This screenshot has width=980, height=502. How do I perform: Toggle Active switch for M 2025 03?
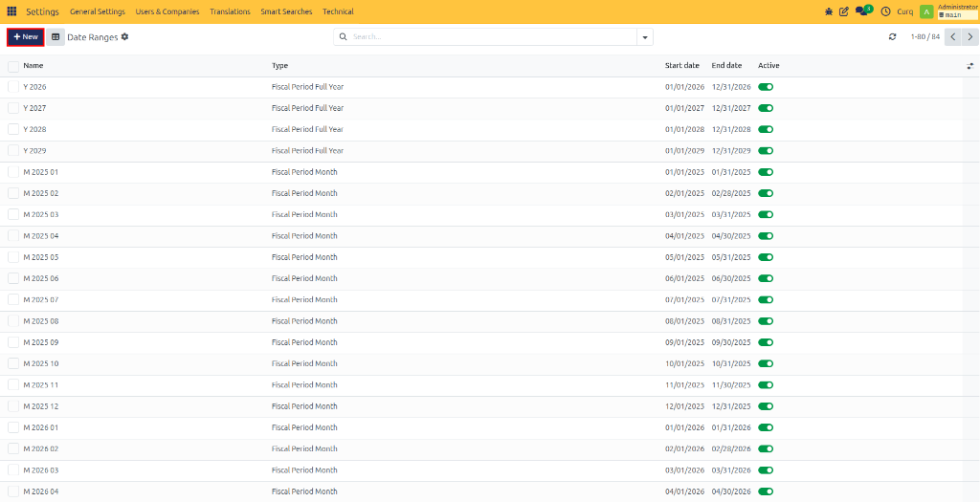766,214
